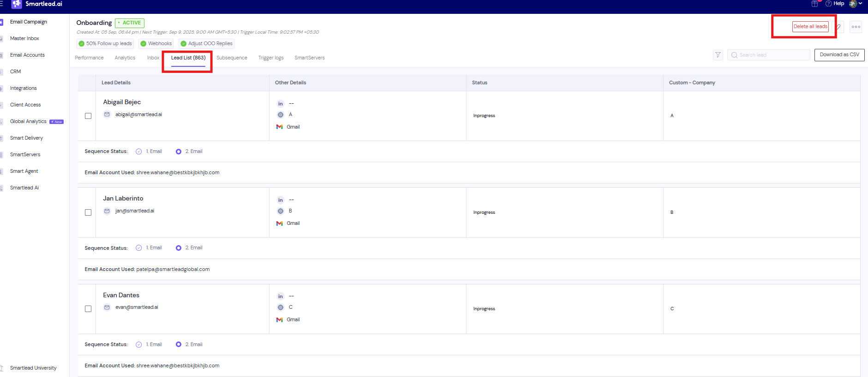868x377 pixels.
Task: Click the Adjust OOO Replies chip
Action: pos(206,44)
